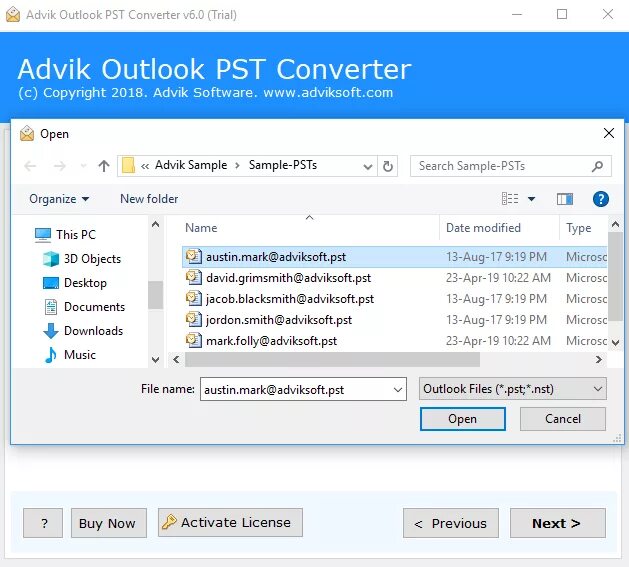Click the New folder command

point(149,199)
